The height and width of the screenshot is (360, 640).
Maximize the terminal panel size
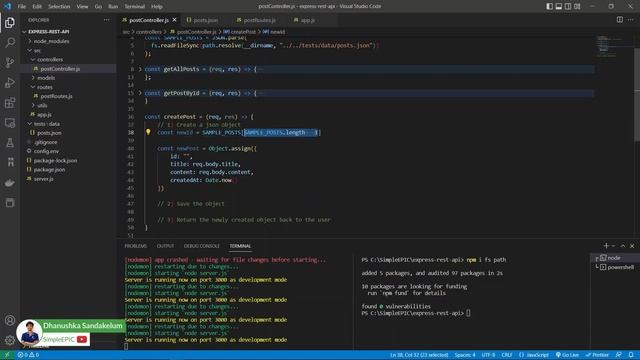pos(623,246)
